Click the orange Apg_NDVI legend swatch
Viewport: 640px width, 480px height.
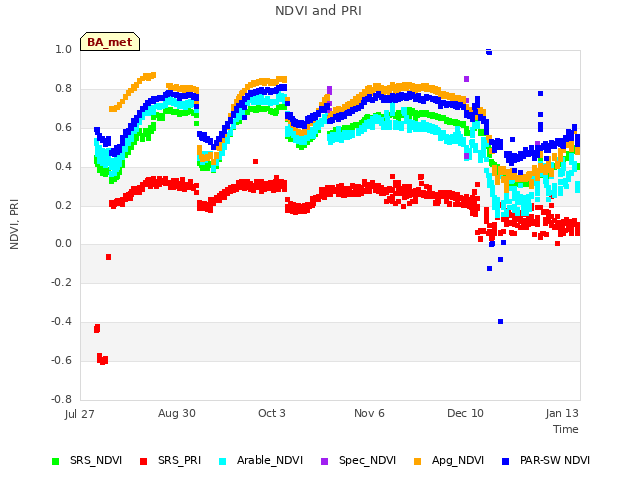point(418,461)
